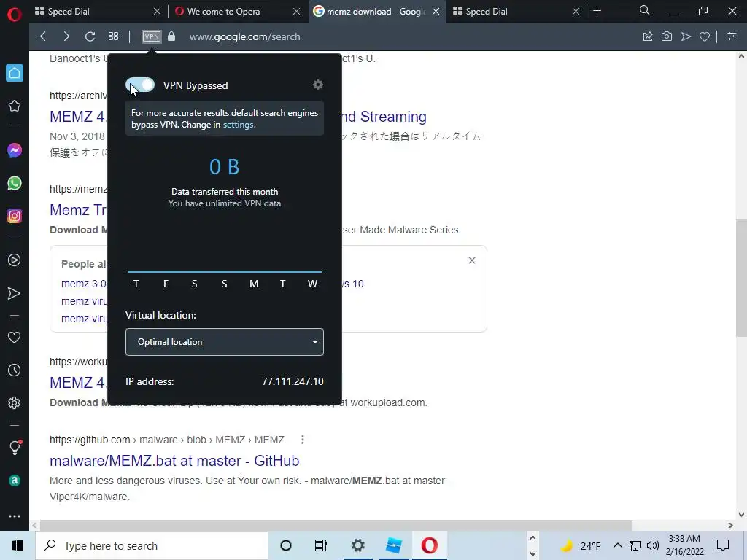Open three-dot menu of GitHub result

(303, 440)
